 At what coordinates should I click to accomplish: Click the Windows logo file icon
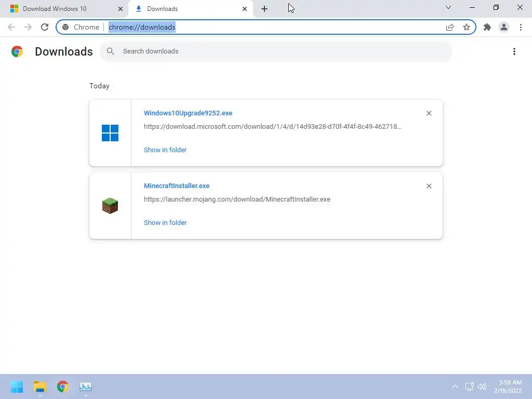click(110, 133)
